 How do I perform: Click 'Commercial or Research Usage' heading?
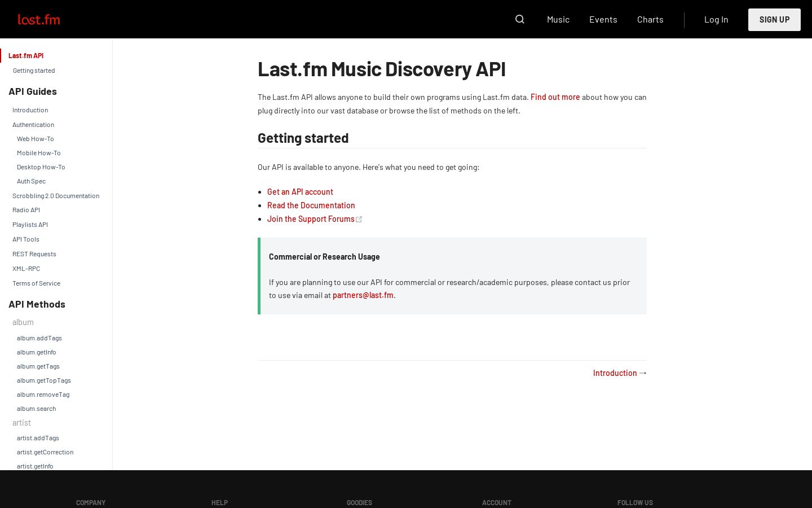point(324,257)
